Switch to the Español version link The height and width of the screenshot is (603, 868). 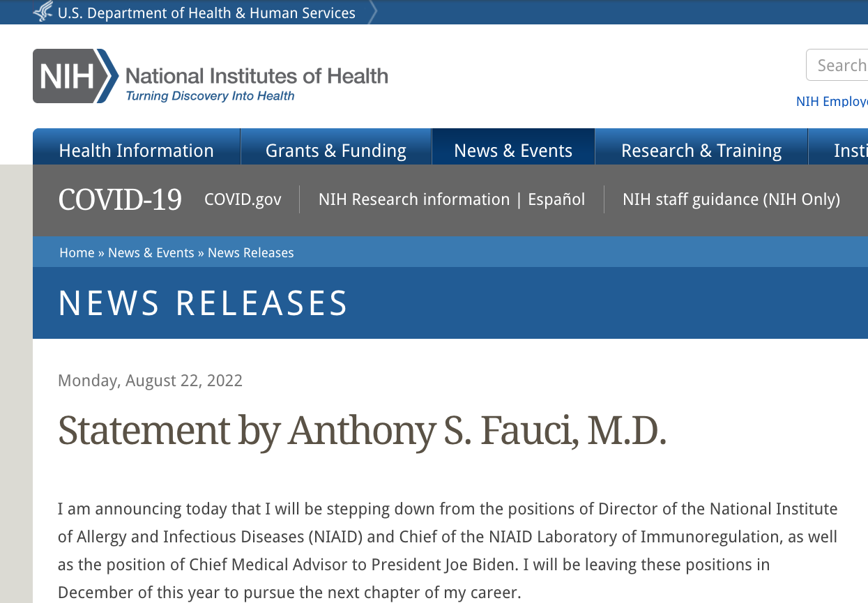(x=556, y=200)
